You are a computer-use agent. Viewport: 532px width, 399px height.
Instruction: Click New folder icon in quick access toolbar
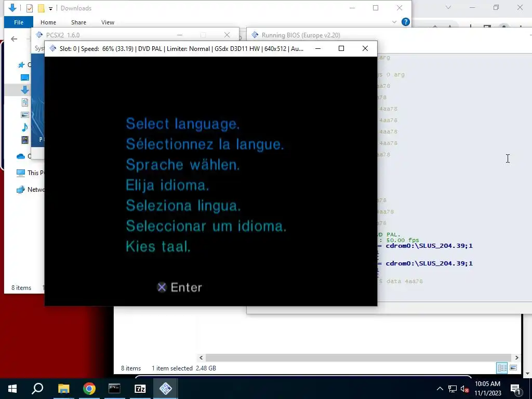point(41,8)
